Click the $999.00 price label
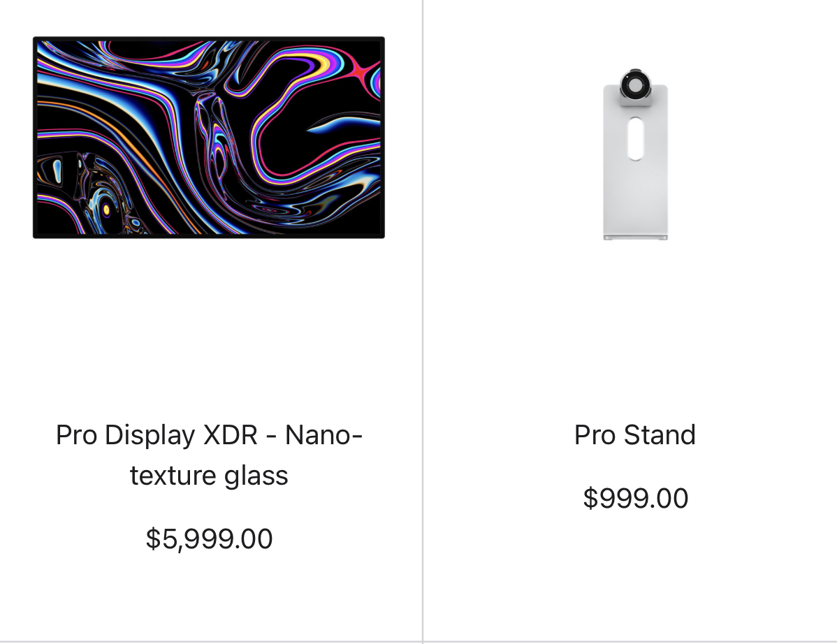 pyautogui.click(x=635, y=498)
